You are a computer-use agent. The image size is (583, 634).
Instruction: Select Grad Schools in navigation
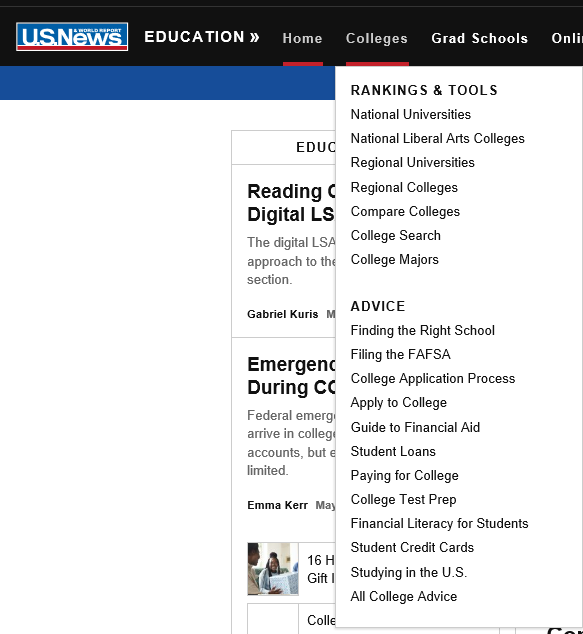click(x=479, y=38)
